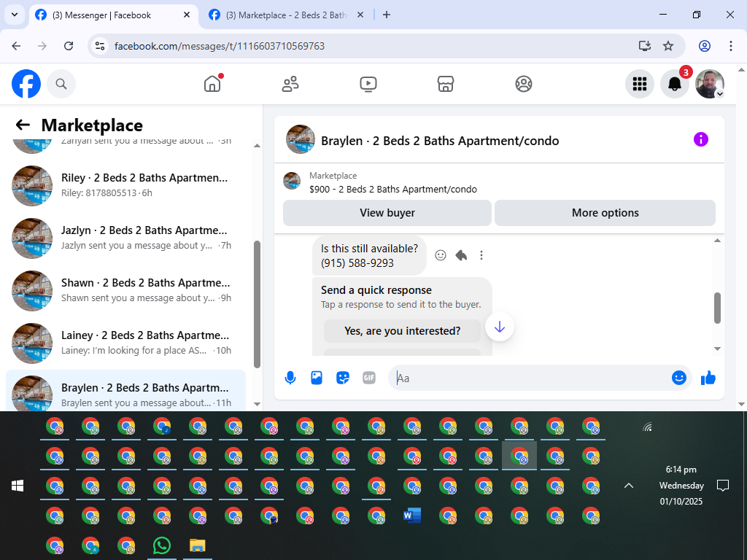Viewport: 747px width, 560px height.
Task: Open the Facebook menu grid icon
Action: click(x=639, y=84)
